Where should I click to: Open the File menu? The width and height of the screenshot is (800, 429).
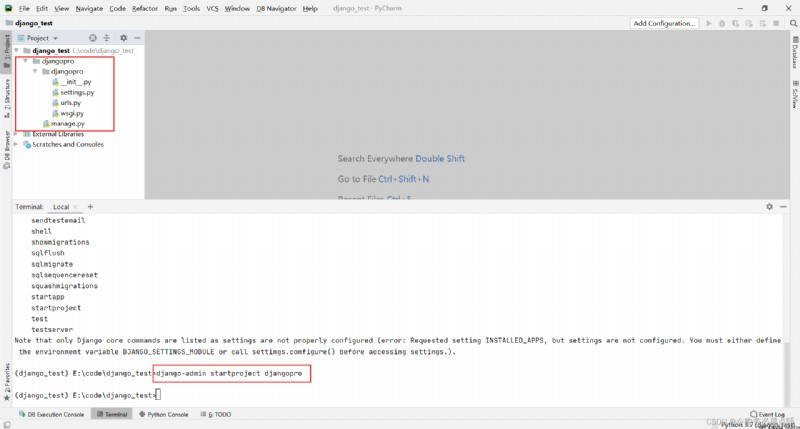click(24, 9)
